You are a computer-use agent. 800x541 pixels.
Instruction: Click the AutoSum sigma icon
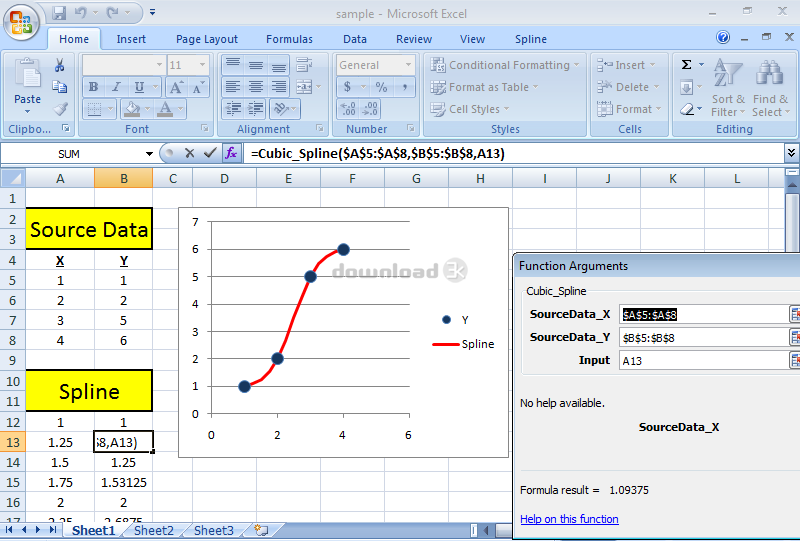coord(686,65)
